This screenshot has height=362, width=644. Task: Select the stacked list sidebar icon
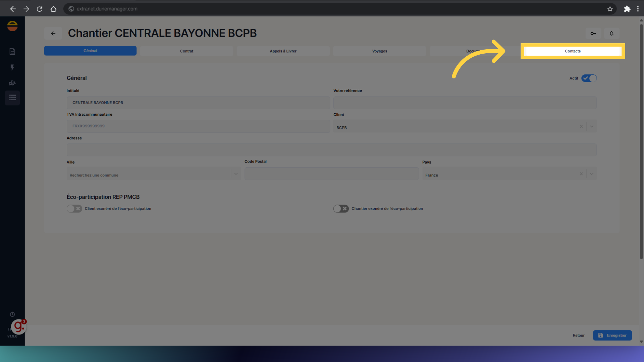click(x=12, y=98)
